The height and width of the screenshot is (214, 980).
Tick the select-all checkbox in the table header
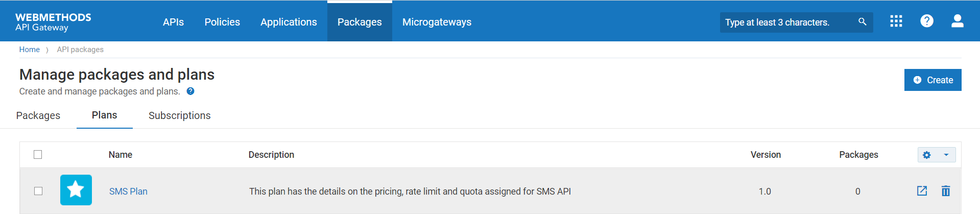(38, 154)
